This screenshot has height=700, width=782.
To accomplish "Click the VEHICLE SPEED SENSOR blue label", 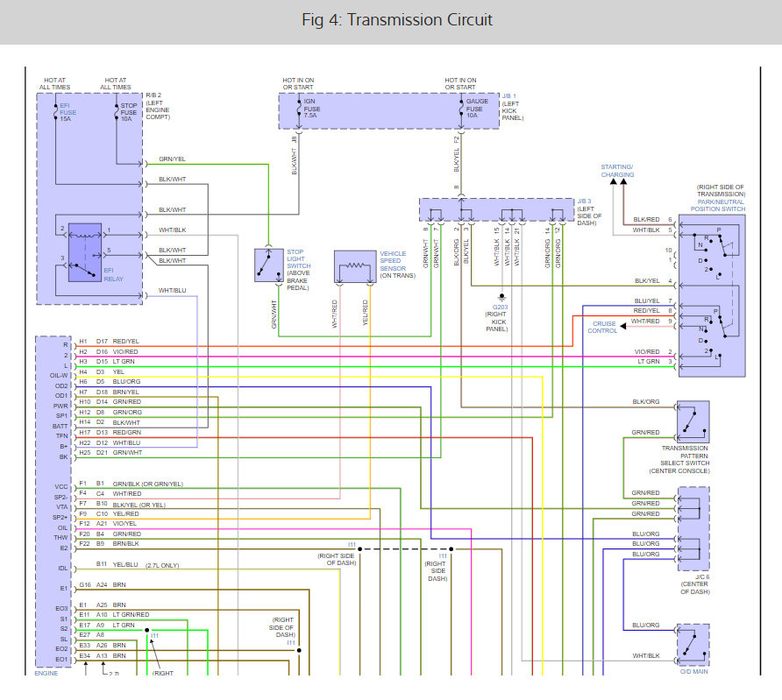I will point(393,260).
